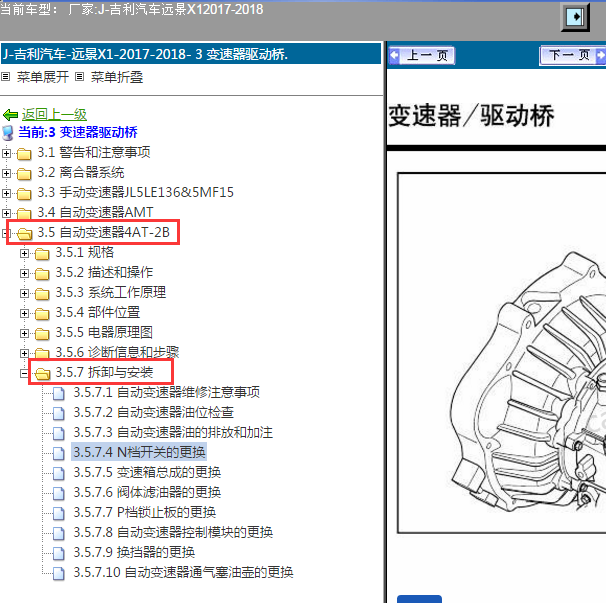The image size is (606, 603).
Task: Open 3.5.7.5 变速箱总成的更换
Action: point(147,472)
